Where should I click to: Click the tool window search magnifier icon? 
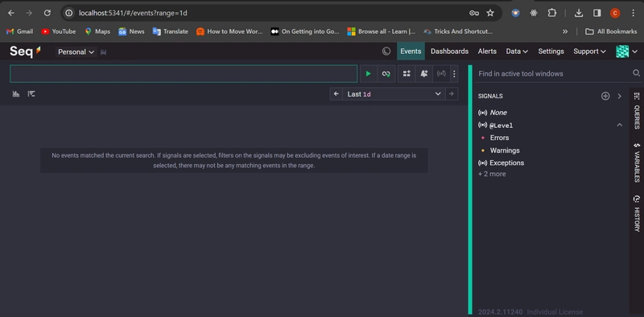(x=636, y=73)
